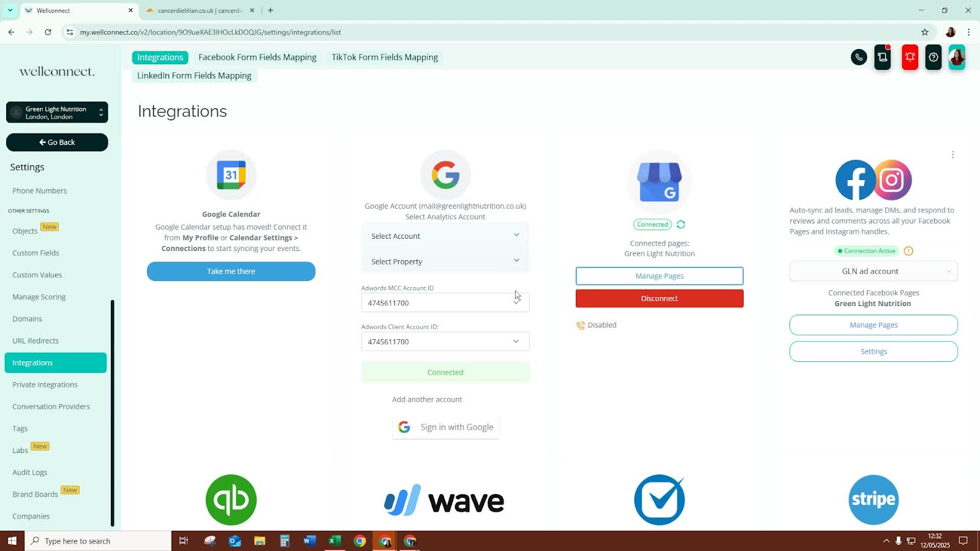This screenshot has height=551, width=980.
Task: Go back to the previous browser page
Action: tap(11, 32)
